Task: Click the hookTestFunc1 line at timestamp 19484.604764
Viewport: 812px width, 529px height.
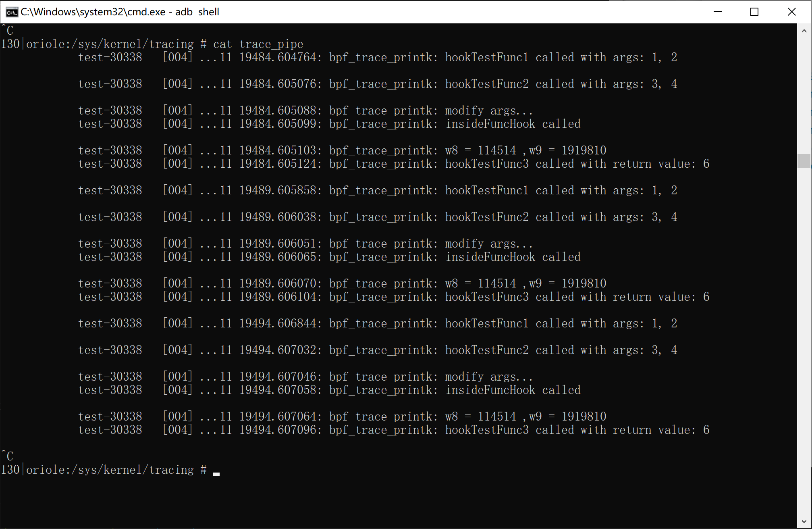Action: coord(378,57)
